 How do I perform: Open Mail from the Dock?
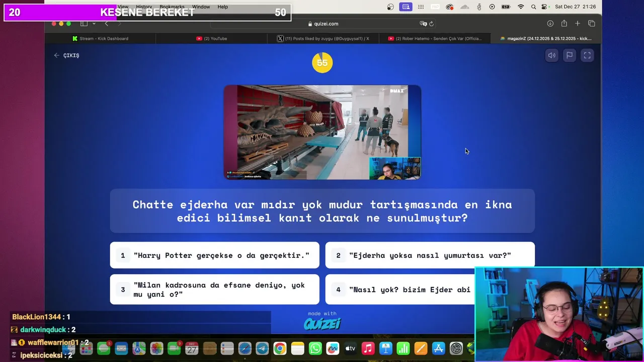pos(121,348)
